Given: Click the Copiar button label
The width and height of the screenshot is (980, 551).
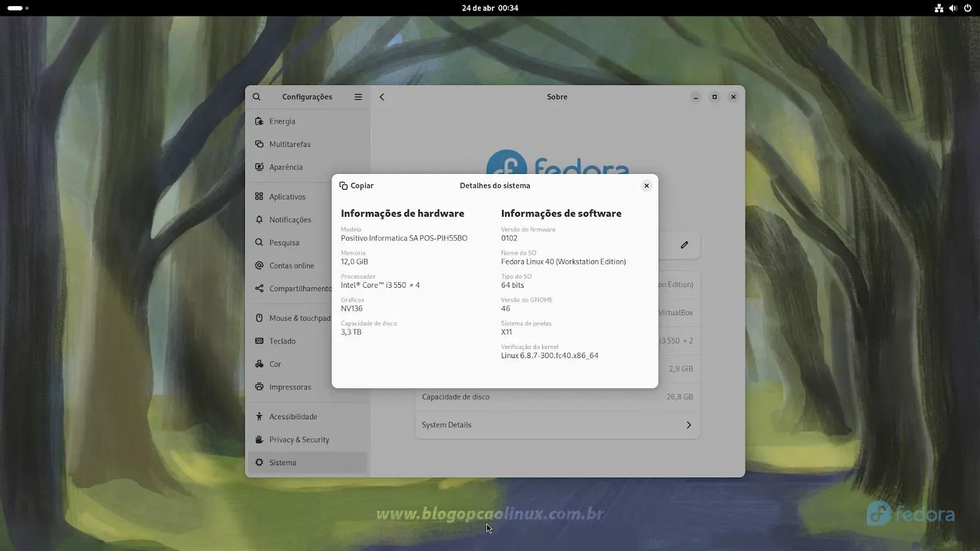Looking at the screenshot, I should click(x=362, y=186).
